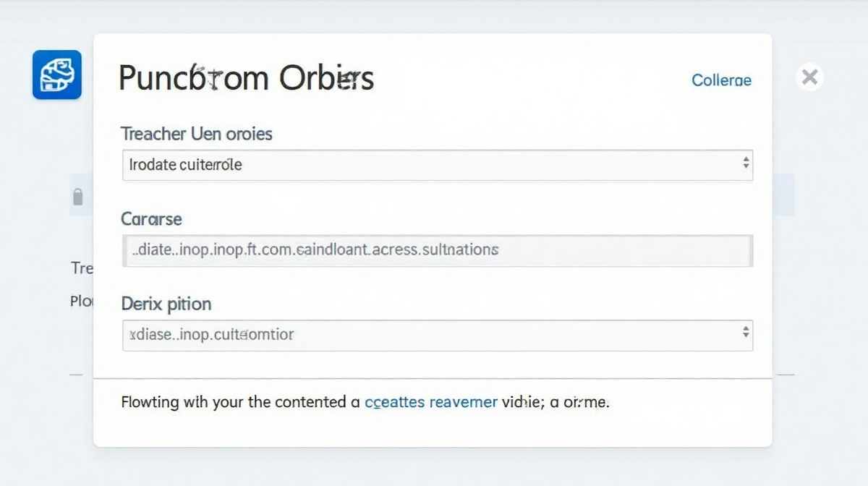Click the Cararse field label
Image resolution: width=868 pixels, height=486 pixels.
point(152,218)
